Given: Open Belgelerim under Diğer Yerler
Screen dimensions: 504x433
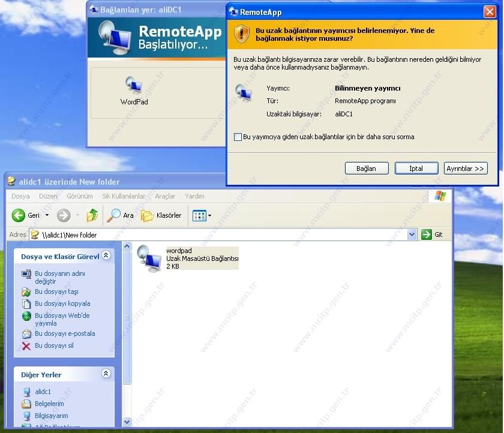Looking at the screenshot, I should [49, 404].
